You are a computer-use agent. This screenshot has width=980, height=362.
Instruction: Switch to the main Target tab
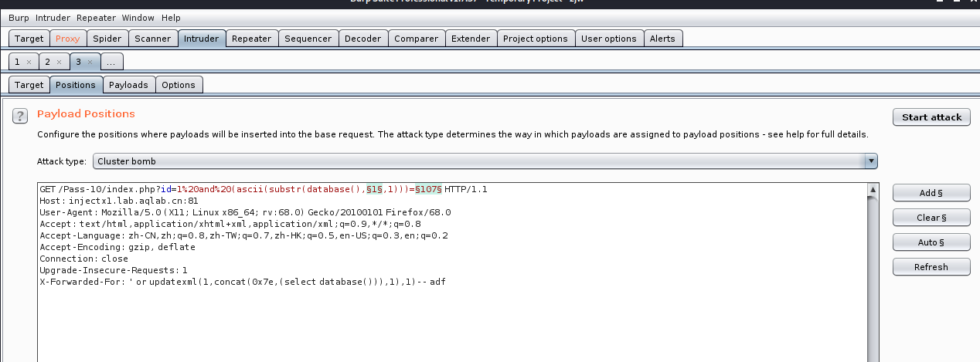[x=29, y=39]
